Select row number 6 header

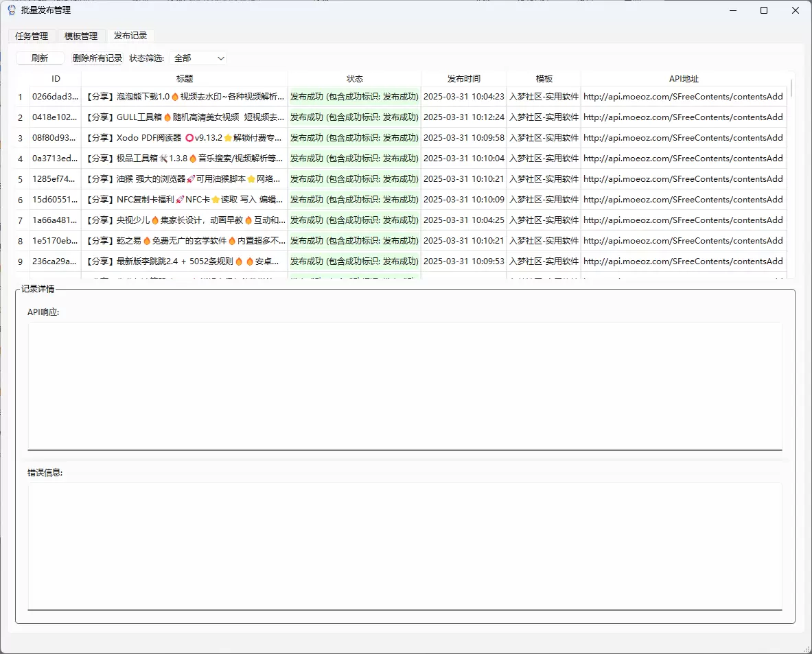click(21, 200)
